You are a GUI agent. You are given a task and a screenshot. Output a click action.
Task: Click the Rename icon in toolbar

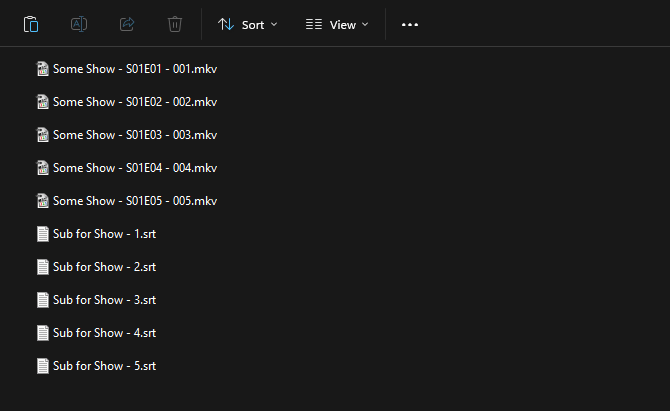(x=79, y=24)
